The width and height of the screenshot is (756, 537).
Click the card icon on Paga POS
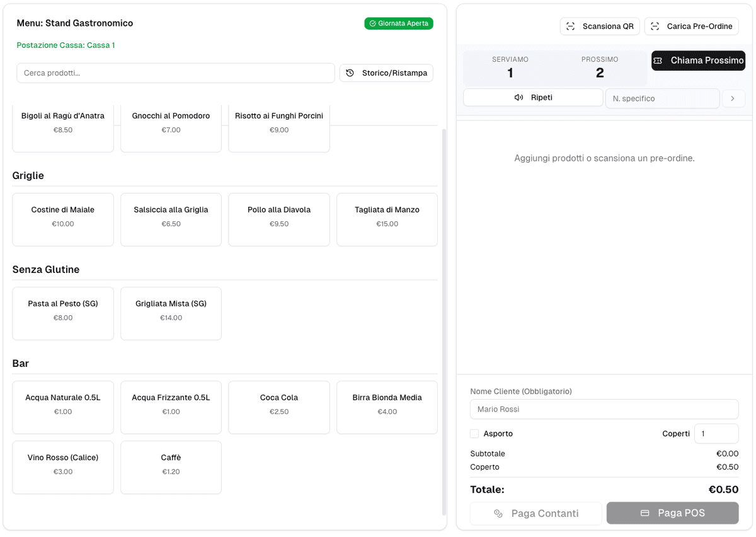[x=644, y=513]
